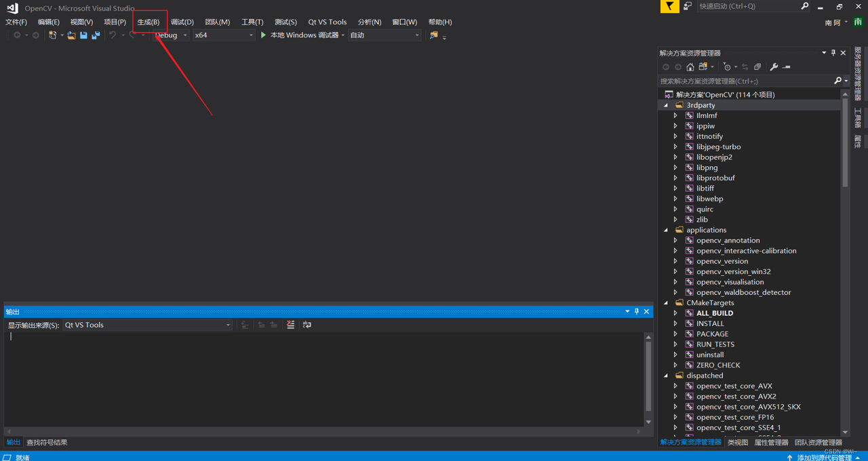Select the quirc project
The height and width of the screenshot is (461, 868).
pos(705,209)
